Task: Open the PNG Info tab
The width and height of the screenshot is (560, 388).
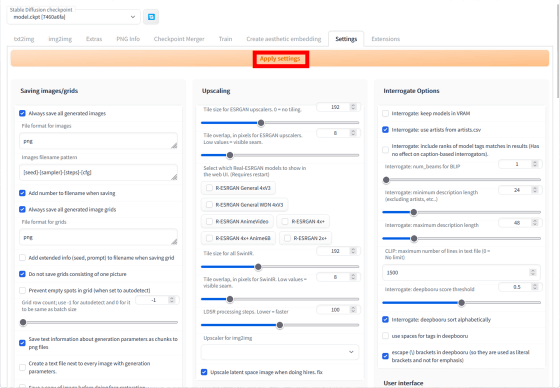Action: pos(128,39)
